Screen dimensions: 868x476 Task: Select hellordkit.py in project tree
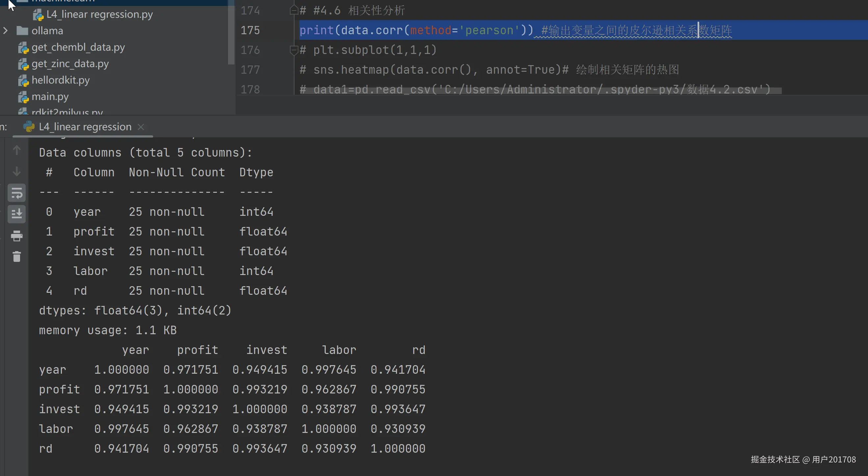[x=60, y=80]
